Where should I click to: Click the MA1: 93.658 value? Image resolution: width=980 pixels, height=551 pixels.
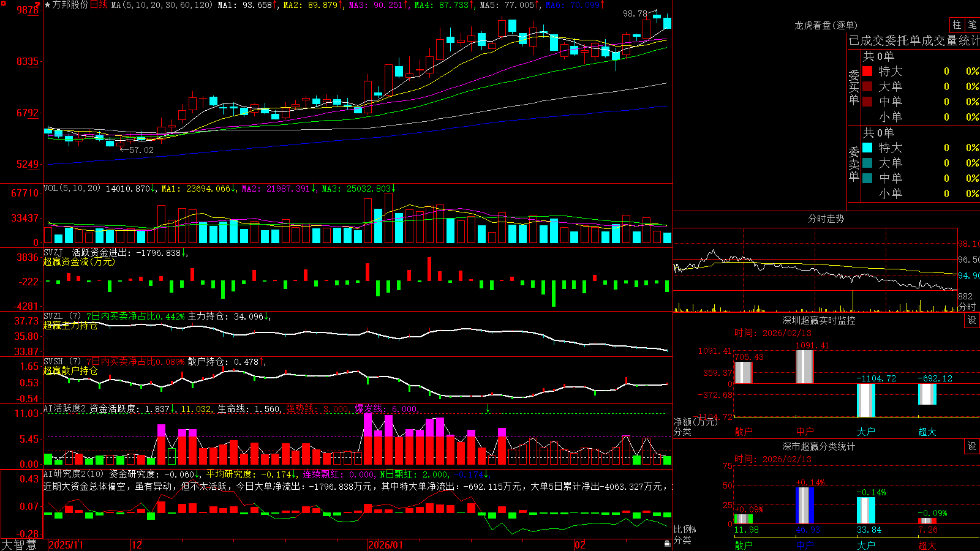[x=245, y=5]
